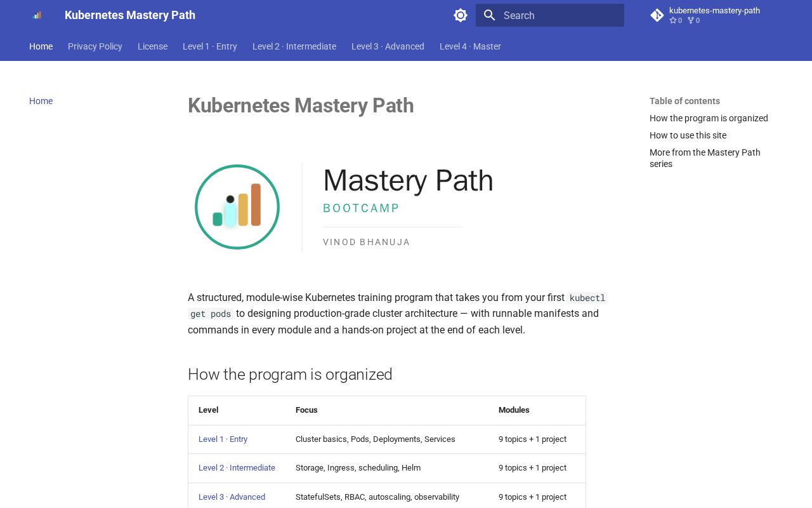Go to the Level 4 · Master tab
The width and height of the screenshot is (812, 508).
click(x=470, y=46)
